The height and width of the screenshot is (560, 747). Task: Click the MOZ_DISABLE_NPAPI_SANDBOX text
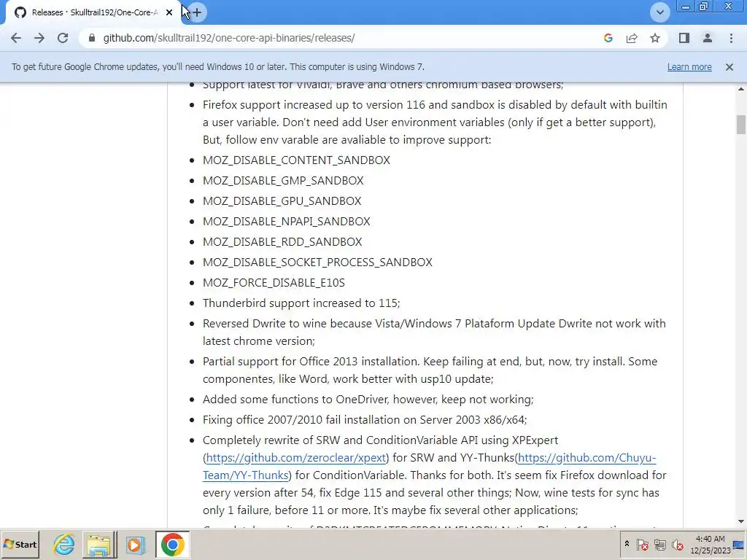286,222
